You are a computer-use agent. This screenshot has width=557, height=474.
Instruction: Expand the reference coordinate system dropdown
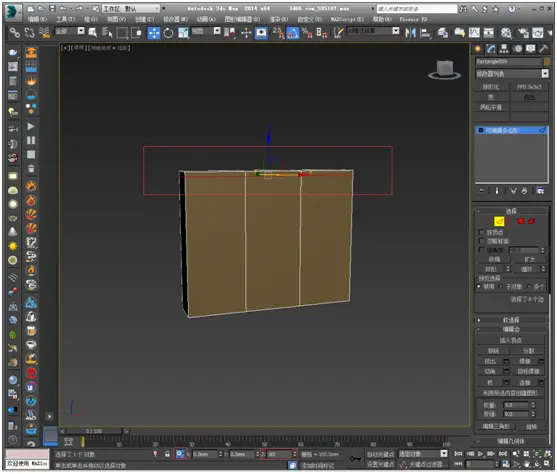pos(206,31)
